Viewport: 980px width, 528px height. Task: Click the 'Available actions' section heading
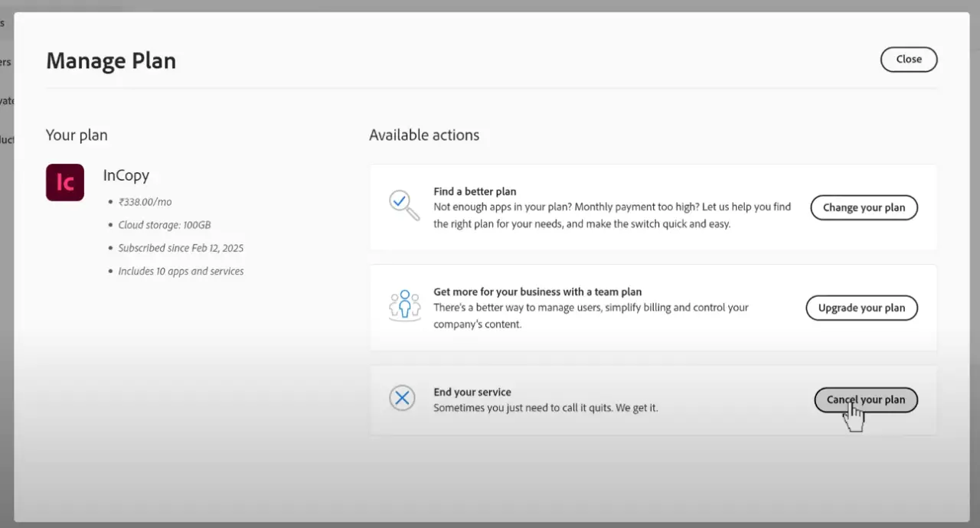pos(424,135)
